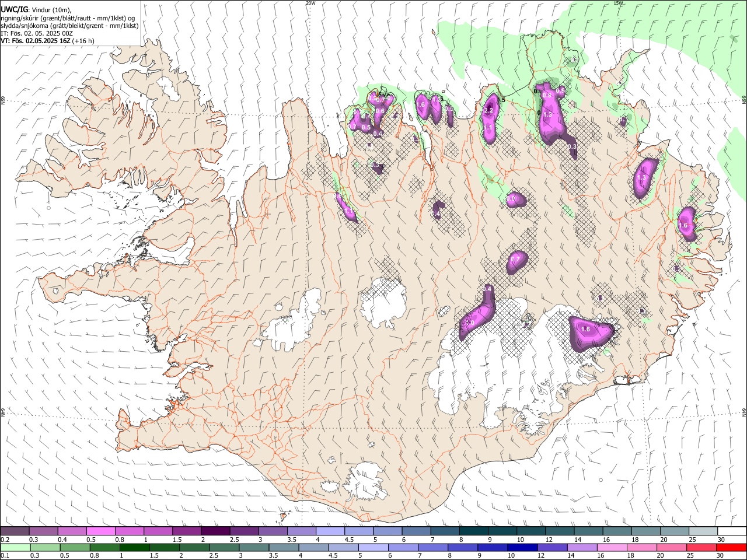Click the bottom-row legend number 0.8

pos(94,555)
